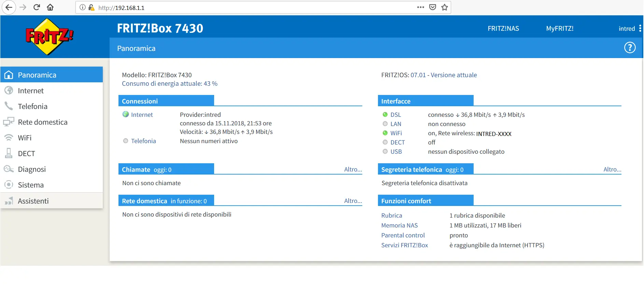The height and width of the screenshot is (290, 644).
Task: Click green WiFi status LED in Interfacce
Action: point(385,133)
